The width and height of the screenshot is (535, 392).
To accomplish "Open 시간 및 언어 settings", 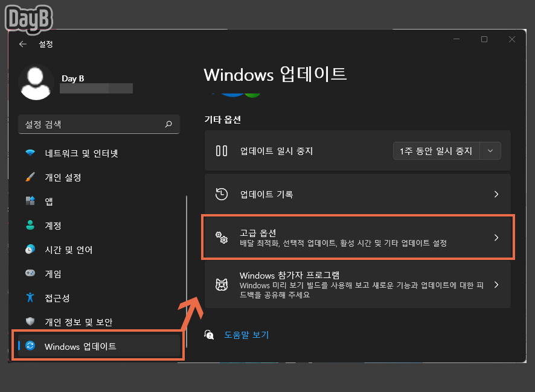I will click(99, 250).
